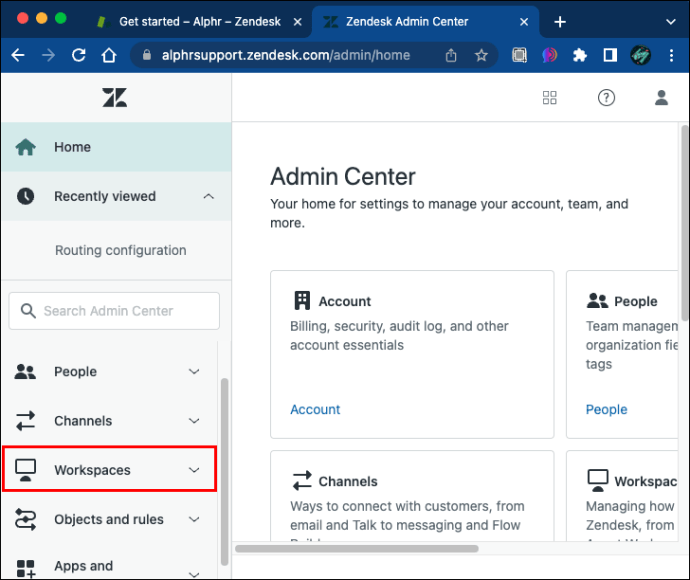Viewport: 690px width, 580px height.
Task: Open the People link on People card
Action: 606,409
